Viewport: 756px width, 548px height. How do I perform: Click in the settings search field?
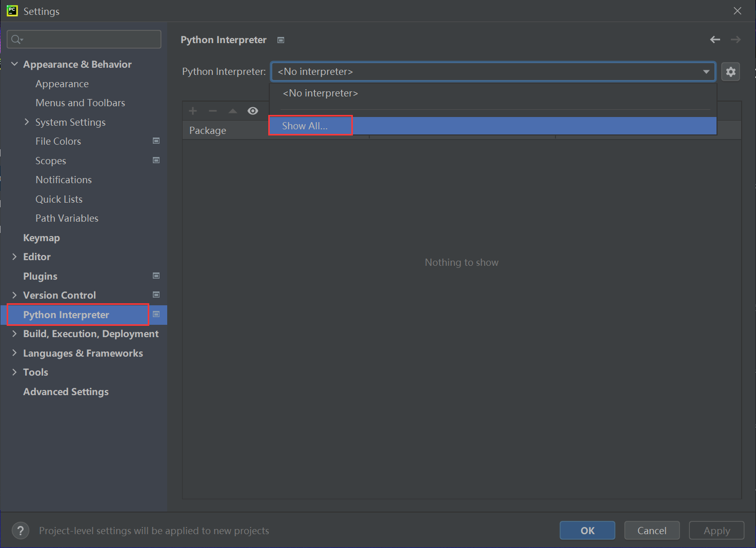pos(84,40)
